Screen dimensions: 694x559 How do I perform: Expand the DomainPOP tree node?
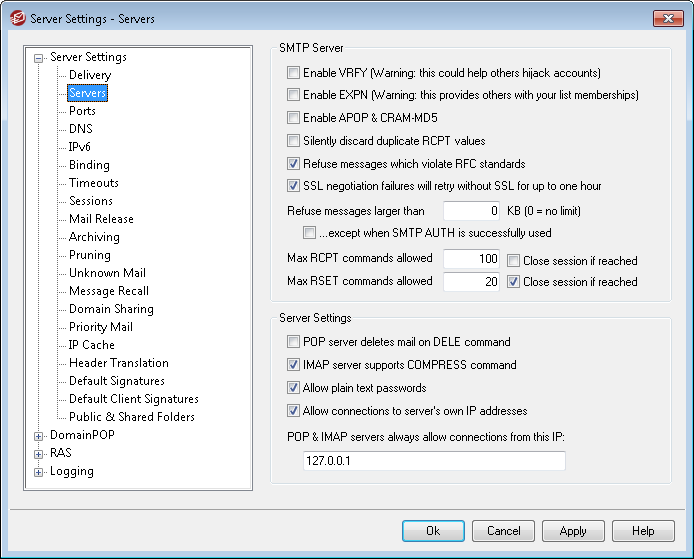39,436
